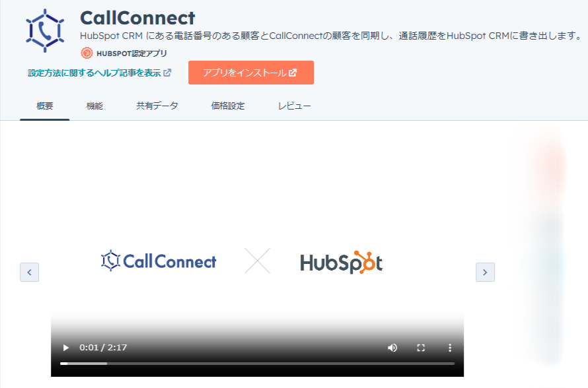Show previous carousel slide with left chevron
The width and height of the screenshot is (588, 388).
29,273
